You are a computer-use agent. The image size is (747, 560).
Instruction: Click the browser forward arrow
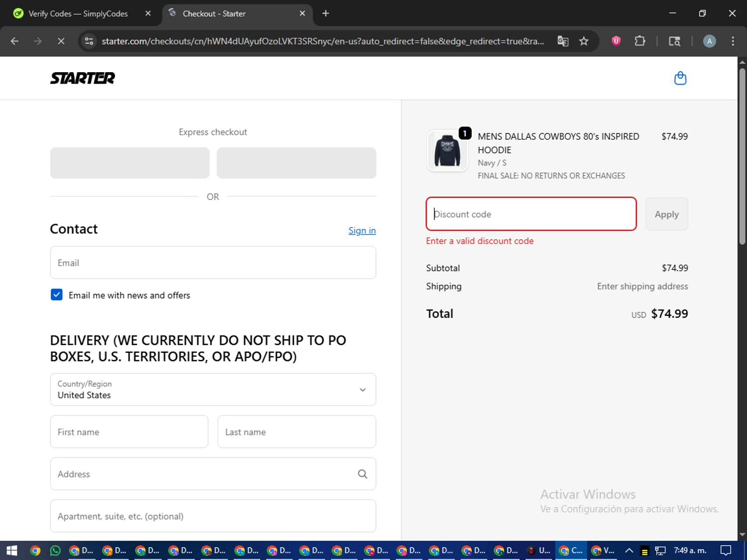[38, 41]
